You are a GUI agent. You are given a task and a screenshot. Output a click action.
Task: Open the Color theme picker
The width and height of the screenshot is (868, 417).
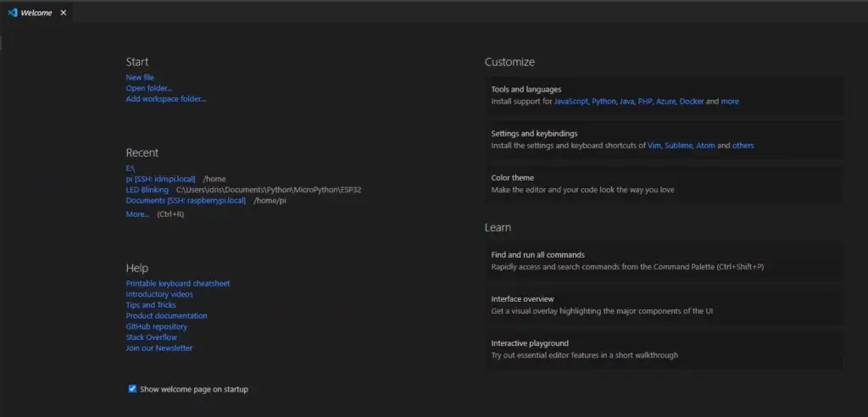(x=665, y=184)
